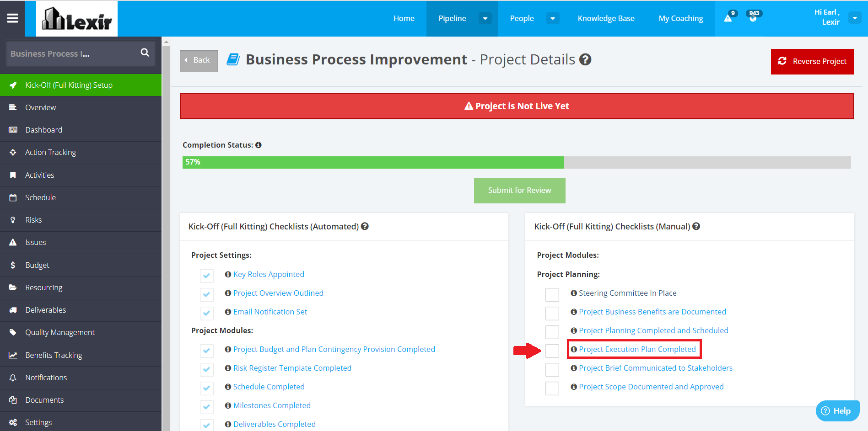The height and width of the screenshot is (431, 868).
Task: Click info icon next to Risk Register Template Completed
Action: 228,368
